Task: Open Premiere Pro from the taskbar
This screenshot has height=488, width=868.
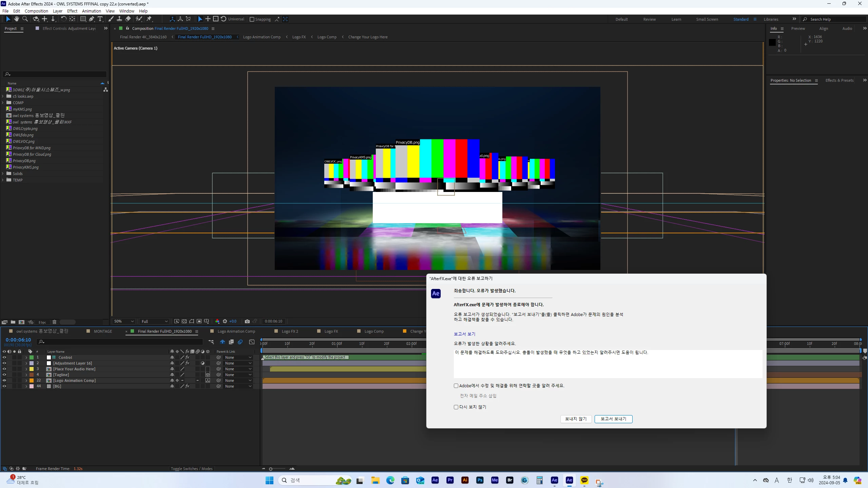Action: coord(450,480)
